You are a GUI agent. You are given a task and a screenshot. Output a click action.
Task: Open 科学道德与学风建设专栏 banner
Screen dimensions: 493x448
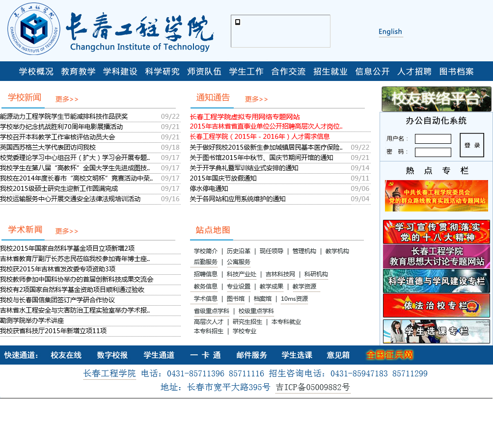point(437,281)
